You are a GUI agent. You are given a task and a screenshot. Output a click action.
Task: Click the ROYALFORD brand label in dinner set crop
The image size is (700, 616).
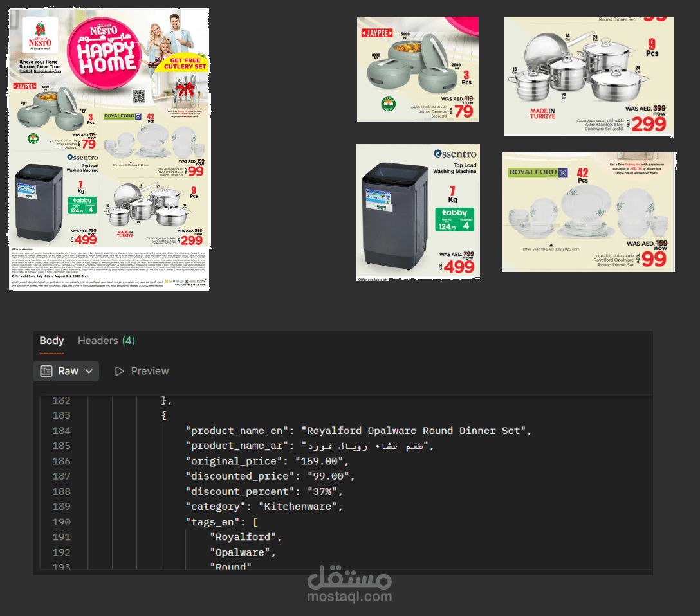538,172
